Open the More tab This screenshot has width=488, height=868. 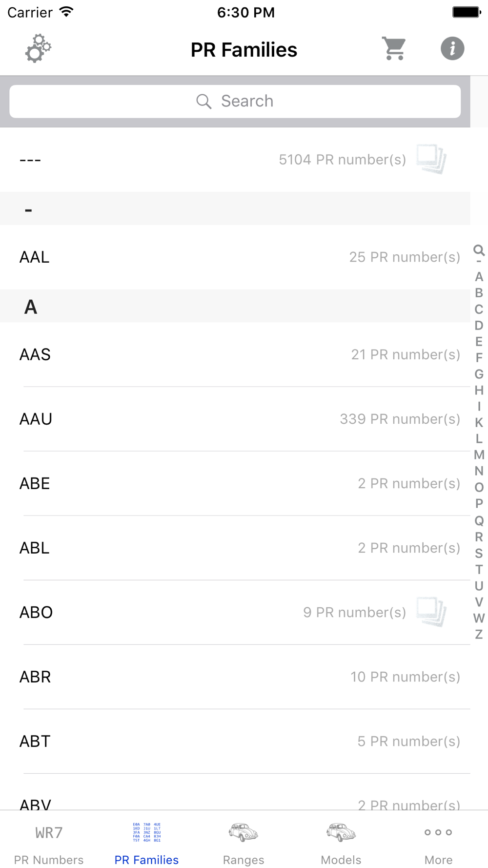(438, 843)
